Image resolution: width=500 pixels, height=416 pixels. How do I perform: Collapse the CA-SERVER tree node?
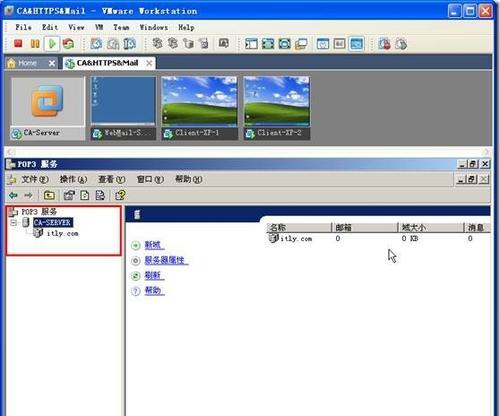tap(14, 222)
